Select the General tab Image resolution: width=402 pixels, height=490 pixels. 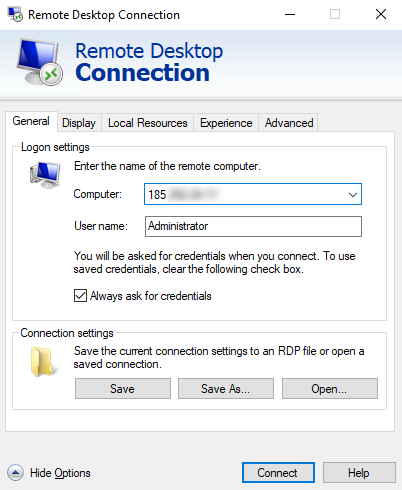coord(31,121)
